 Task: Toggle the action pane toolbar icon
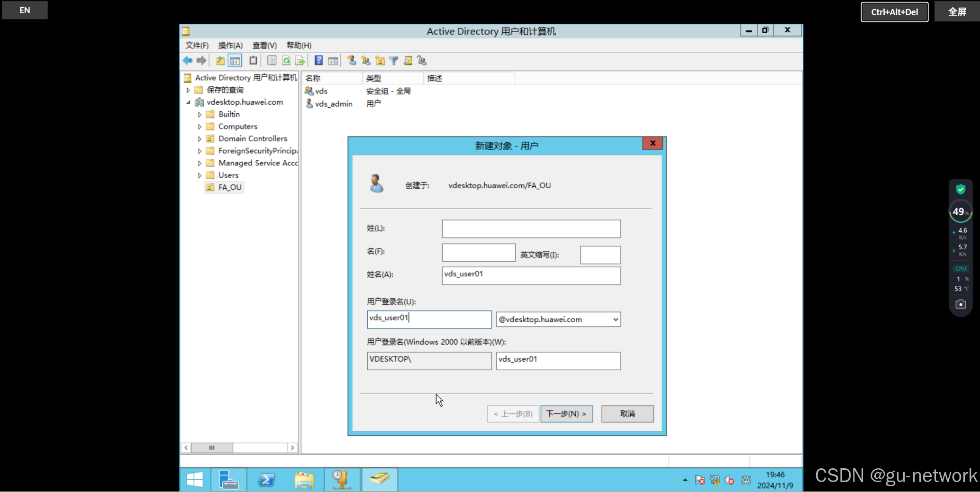tap(333, 61)
